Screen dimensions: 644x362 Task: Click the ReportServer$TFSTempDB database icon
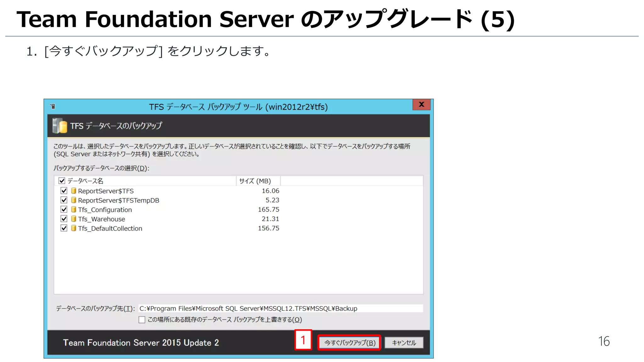[x=74, y=200]
